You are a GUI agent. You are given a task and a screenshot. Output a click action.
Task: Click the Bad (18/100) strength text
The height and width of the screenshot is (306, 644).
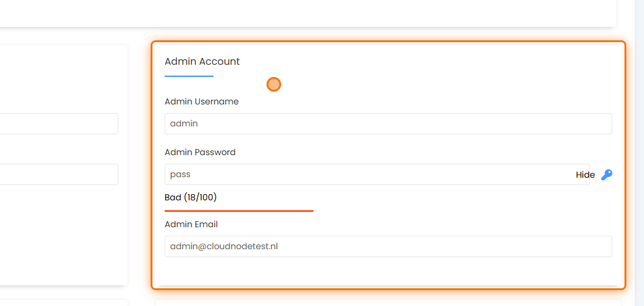coord(190,197)
